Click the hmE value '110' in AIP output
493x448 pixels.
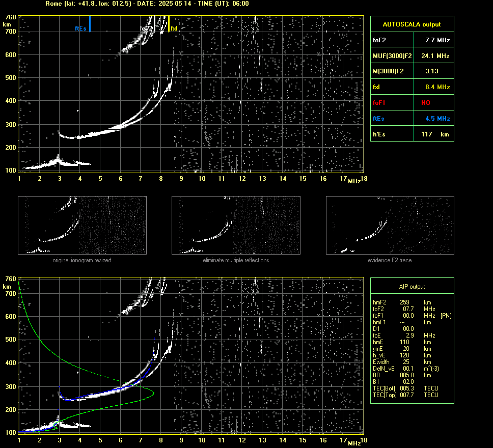click(x=404, y=342)
